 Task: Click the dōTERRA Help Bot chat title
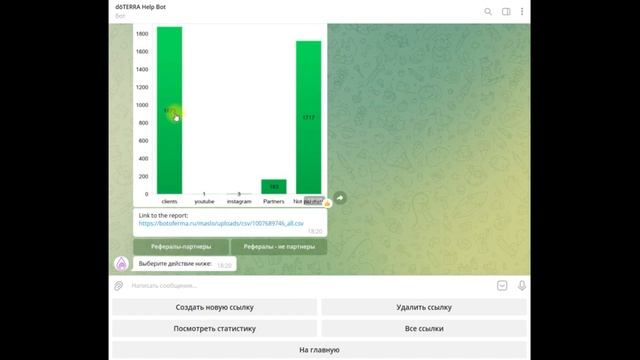click(140, 7)
